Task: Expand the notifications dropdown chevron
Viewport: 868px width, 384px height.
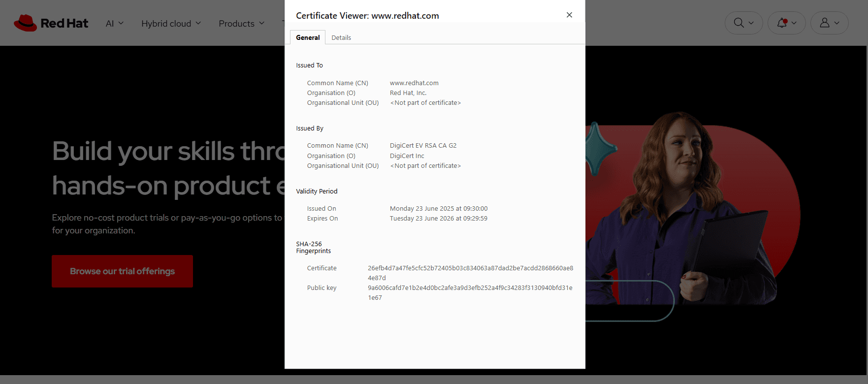Action: click(x=794, y=23)
